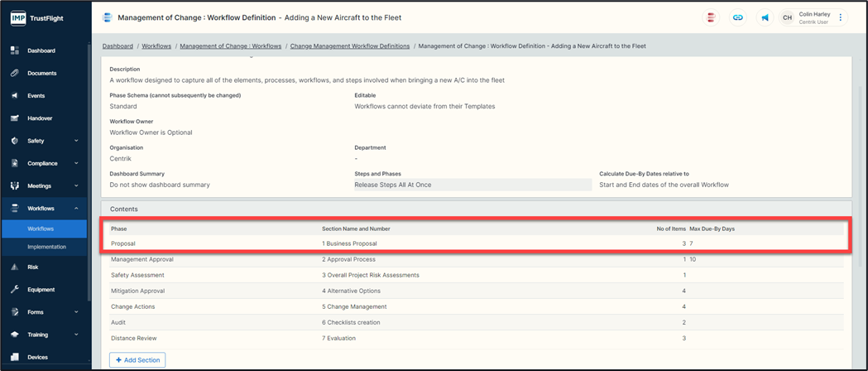Open the three-dot user menu
868x371 pixels.
(841, 17)
